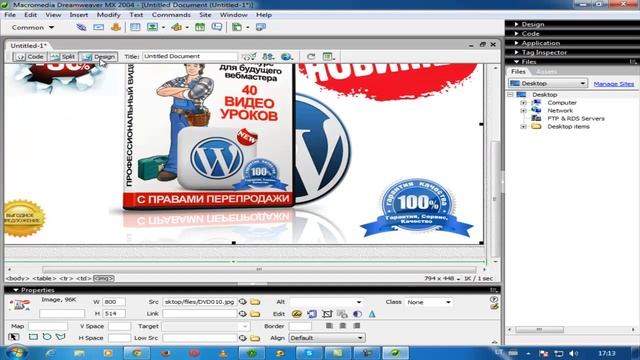This screenshot has width=640, height=360.
Task: Open the File Management icon
Action: (x=268, y=56)
